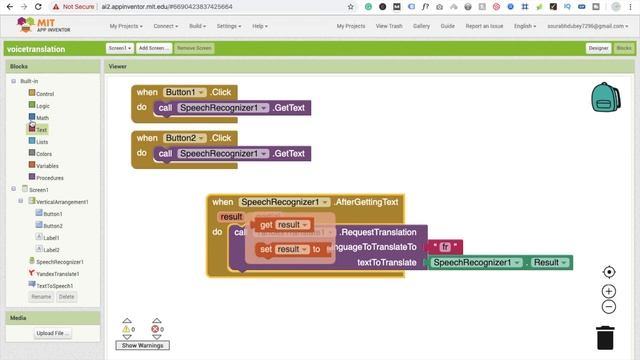
Task: Center the workspace with the target icon
Action: click(609, 272)
